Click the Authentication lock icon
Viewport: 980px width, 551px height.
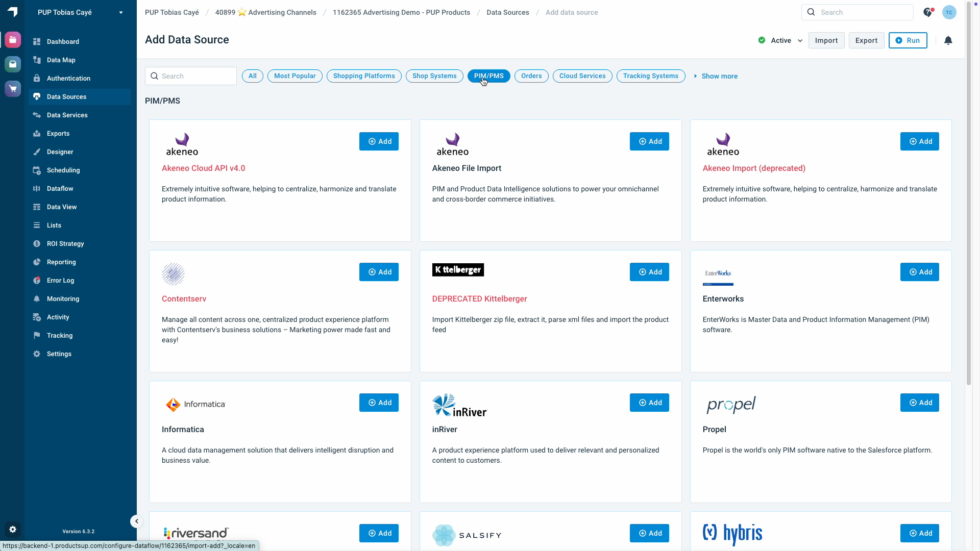pyautogui.click(x=37, y=78)
